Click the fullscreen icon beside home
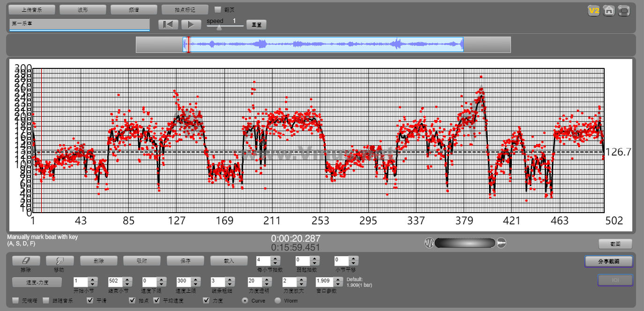Screen dimensions: 644x311 pyautogui.click(x=623, y=10)
